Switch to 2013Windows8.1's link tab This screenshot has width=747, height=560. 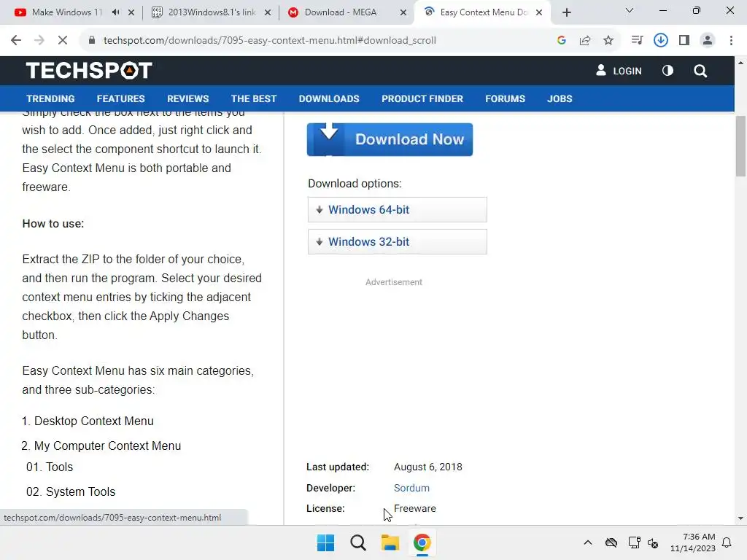click(x=212, y=12)
